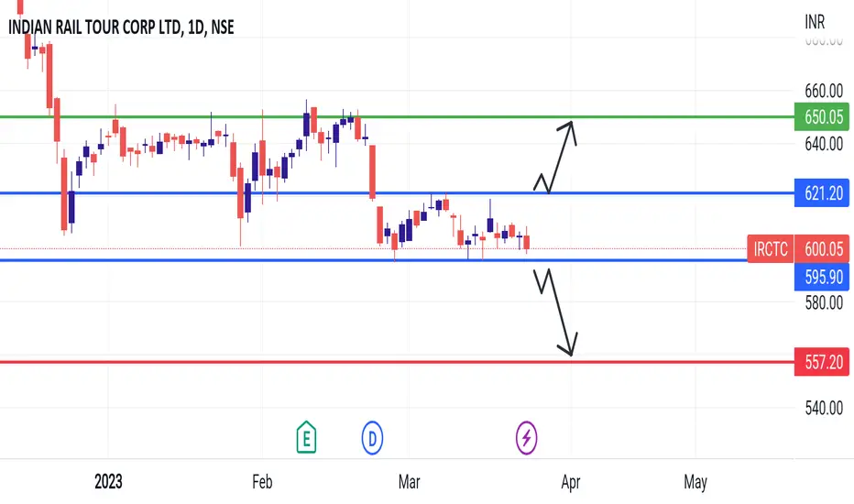854x504 pixels.
Task: Click the Feb label on time axis
Action: pos(262,482)
